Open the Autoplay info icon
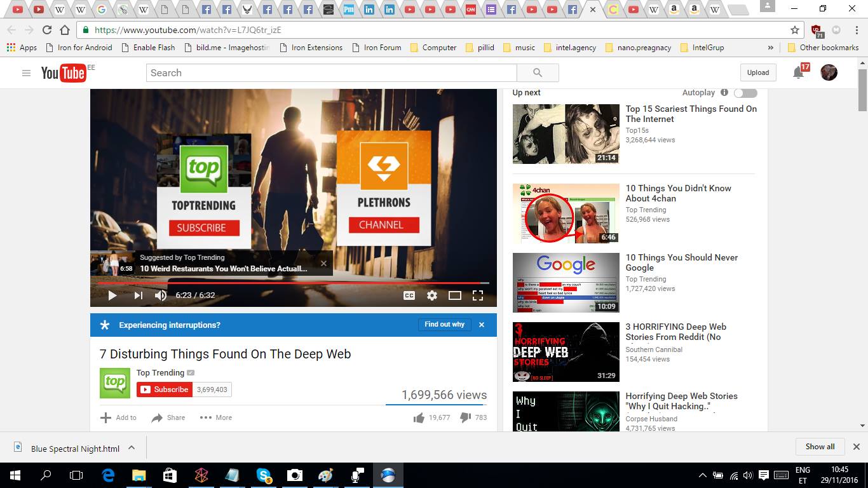Image resolution: width=868 pixels, height=488 pixels. [724, 93]
